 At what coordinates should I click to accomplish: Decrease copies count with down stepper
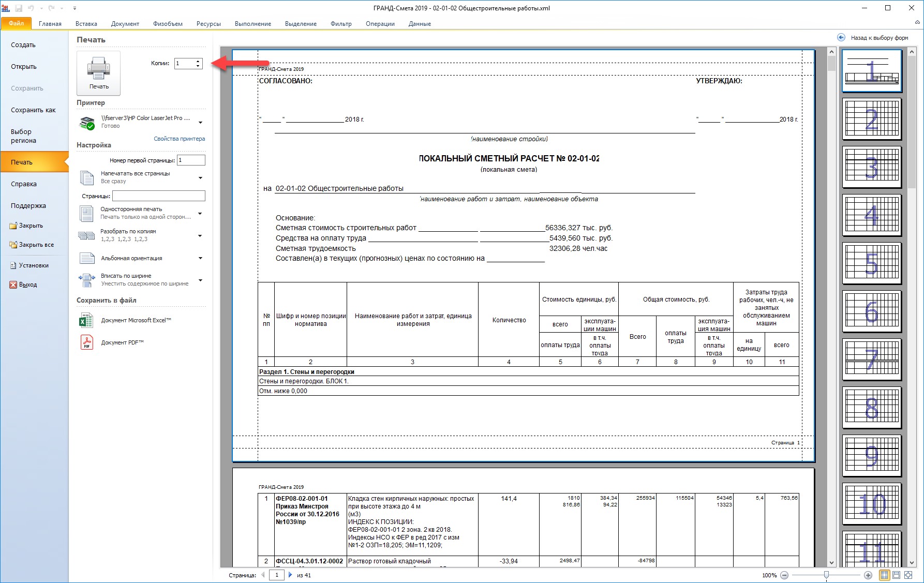(198, 66)
